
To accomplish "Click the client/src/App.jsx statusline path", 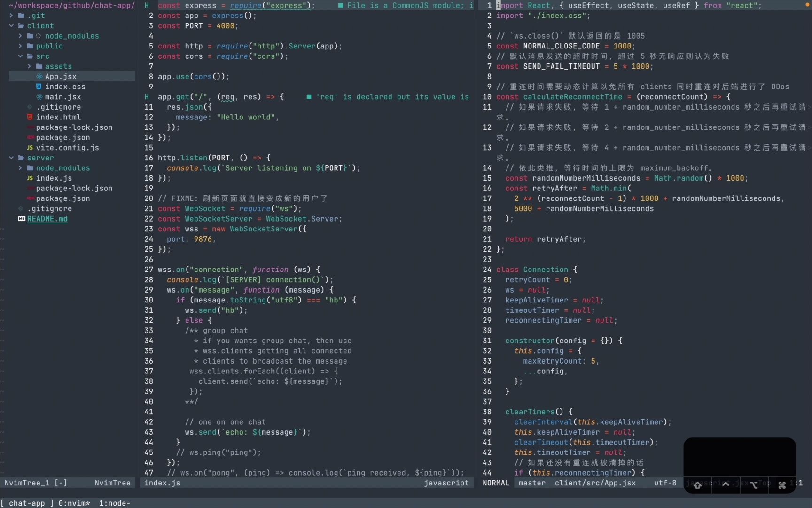I will point(595,483).
